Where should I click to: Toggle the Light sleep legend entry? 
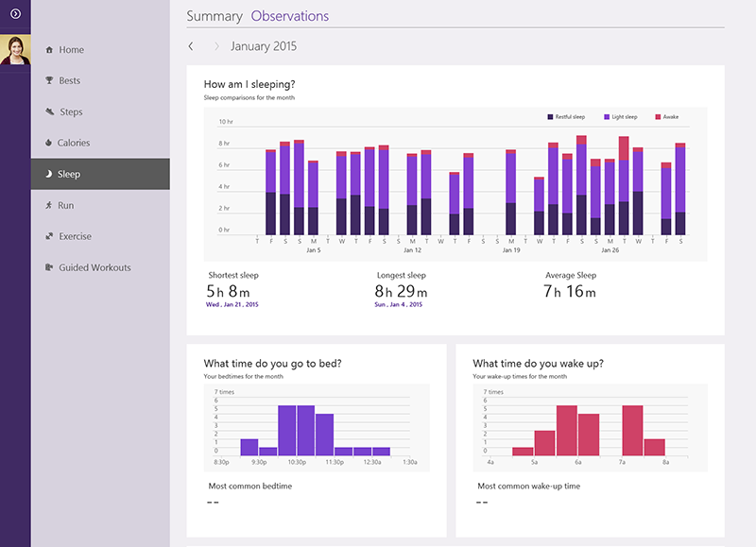pyautogui.click(x=620, y=117)
